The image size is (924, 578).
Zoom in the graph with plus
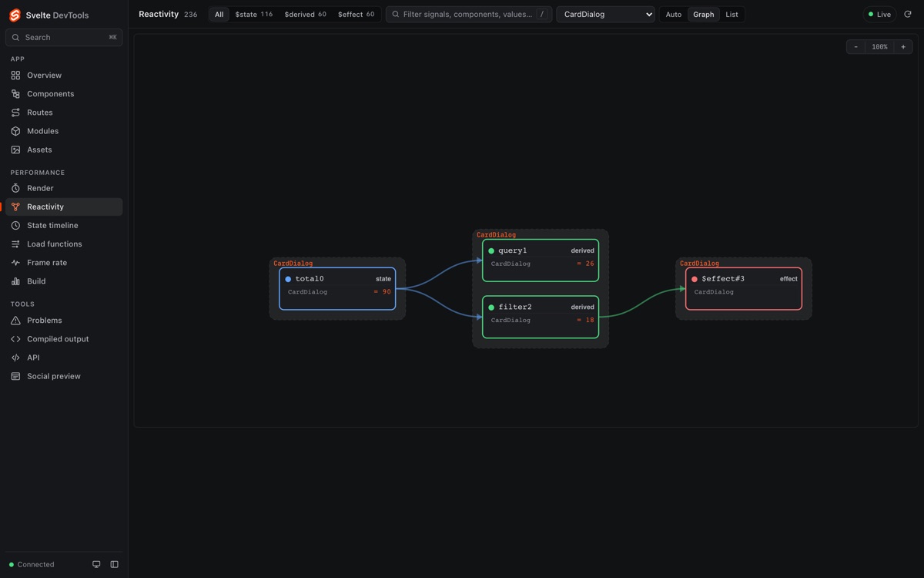(903, 47)
